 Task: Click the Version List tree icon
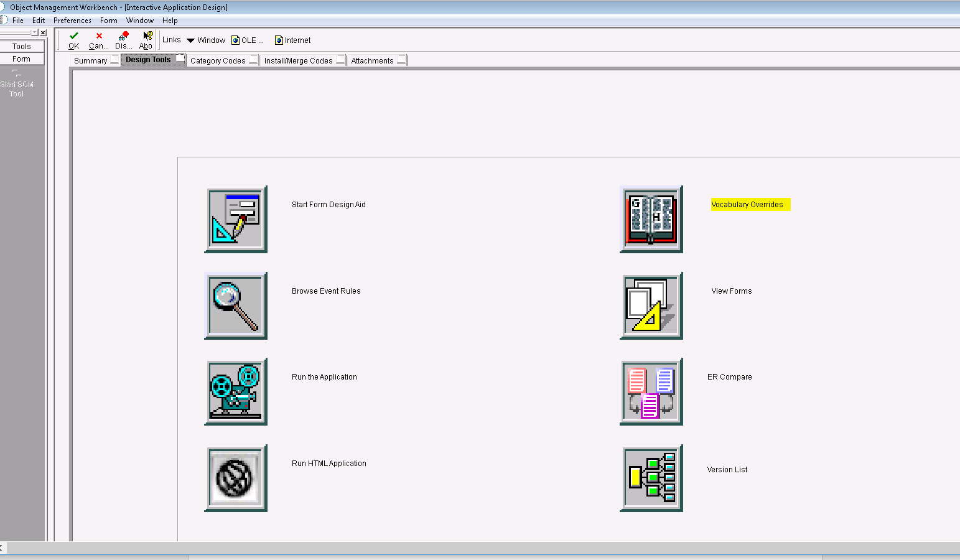(x=651, y=478)
